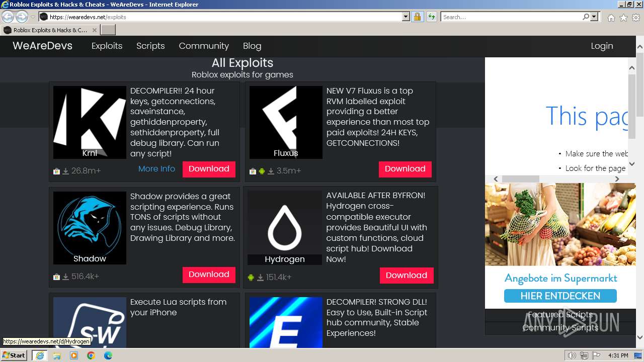The height and width of the screenshot is (362, 644).
Task: Open the Featured Scripts link
Action: coord(560,314)
